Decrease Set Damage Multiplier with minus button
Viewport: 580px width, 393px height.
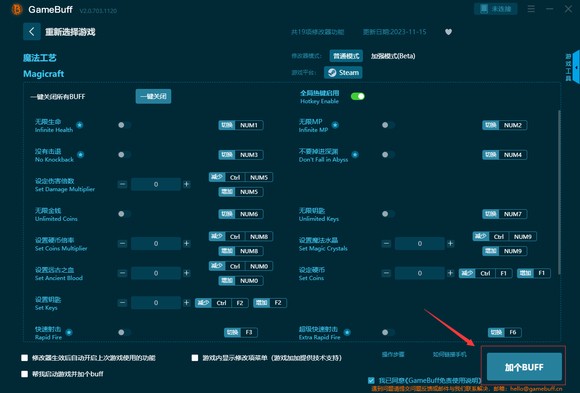122,184
